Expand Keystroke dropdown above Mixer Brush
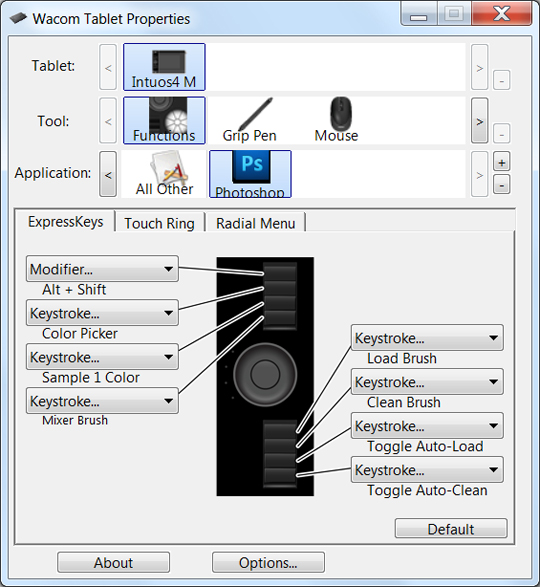This screenshot has width=540, height=587. click(102, 401)
